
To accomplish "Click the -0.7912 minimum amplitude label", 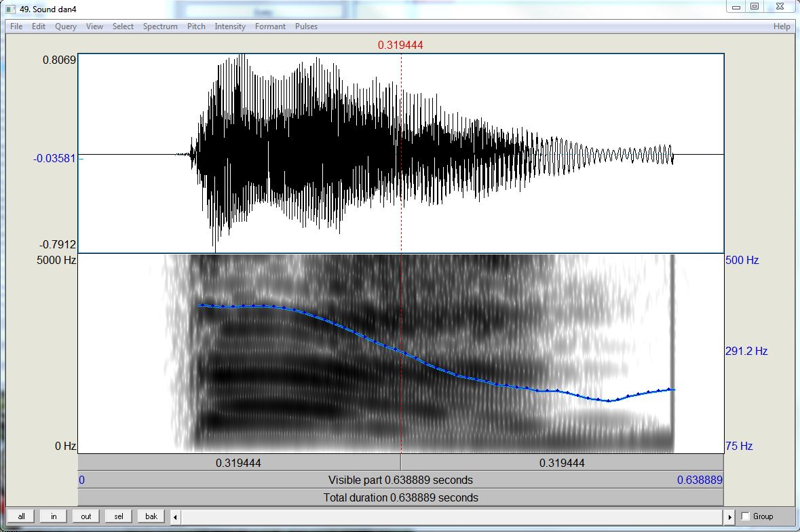I will tap(58, 244).
